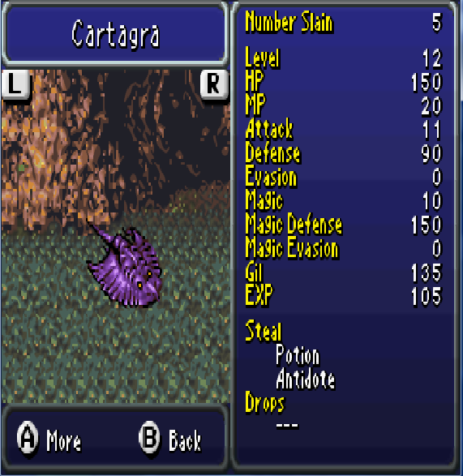The image size is (463, 476).
Task: Click the Magic Defense label
Action: coord(294,224)
